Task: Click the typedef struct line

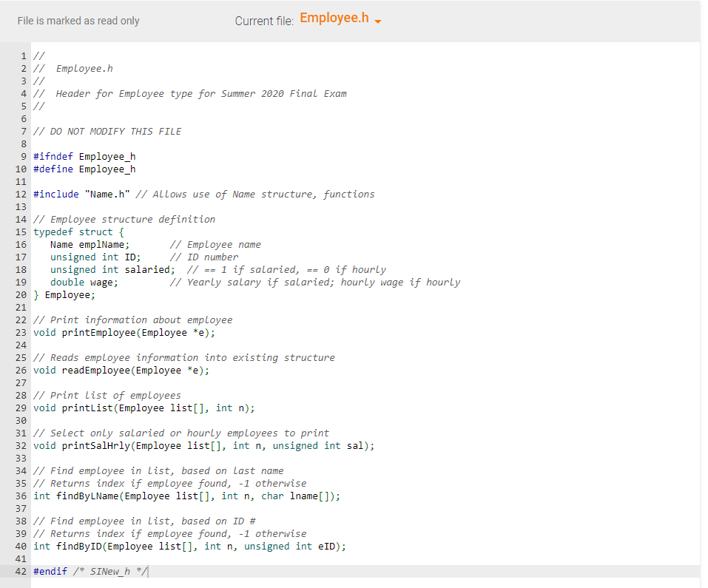Action: click(78, 232)
